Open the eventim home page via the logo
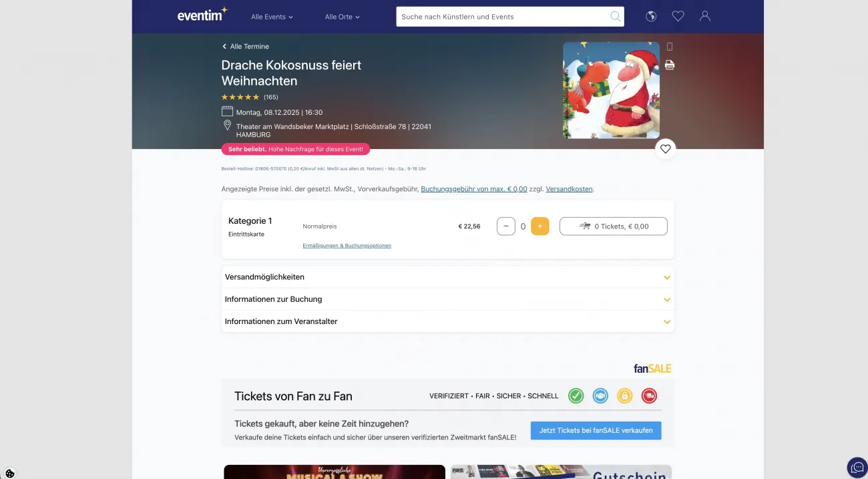The width and height of the screenshot is (868, 479). 202,16
